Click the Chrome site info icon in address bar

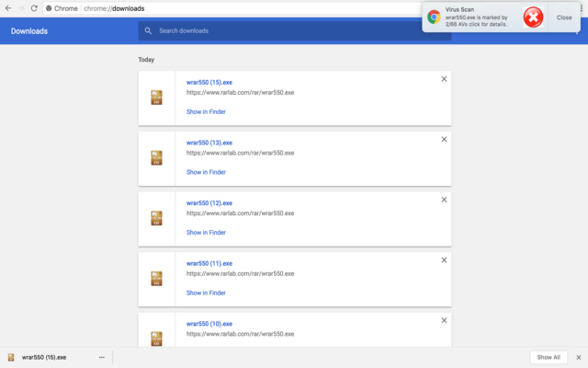(49, 8)
